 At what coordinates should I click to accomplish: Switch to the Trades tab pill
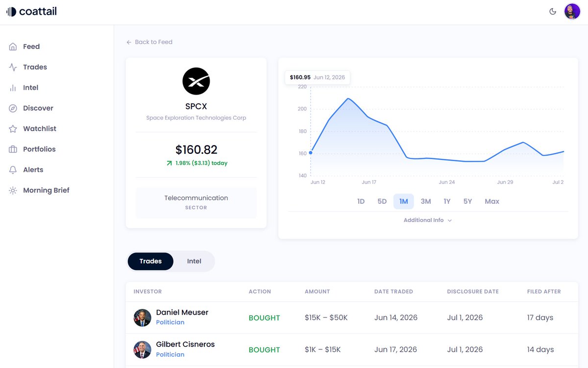pyautogui.click(x=150, y=262)
